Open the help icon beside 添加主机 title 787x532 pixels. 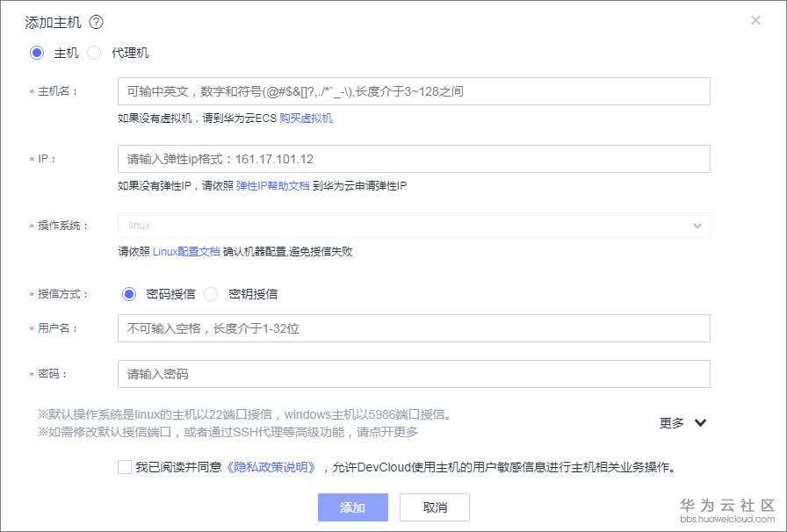pyautogui.click(x=96, y=20)
